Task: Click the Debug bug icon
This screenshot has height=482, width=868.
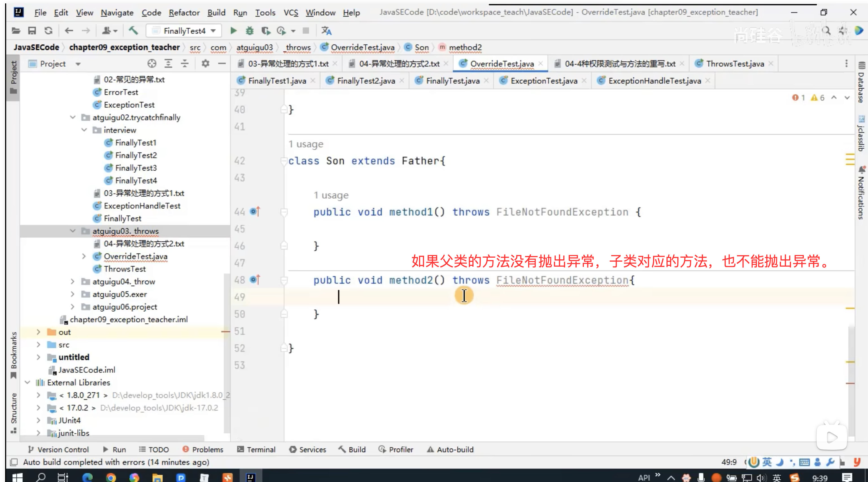Action: (249, 31)
